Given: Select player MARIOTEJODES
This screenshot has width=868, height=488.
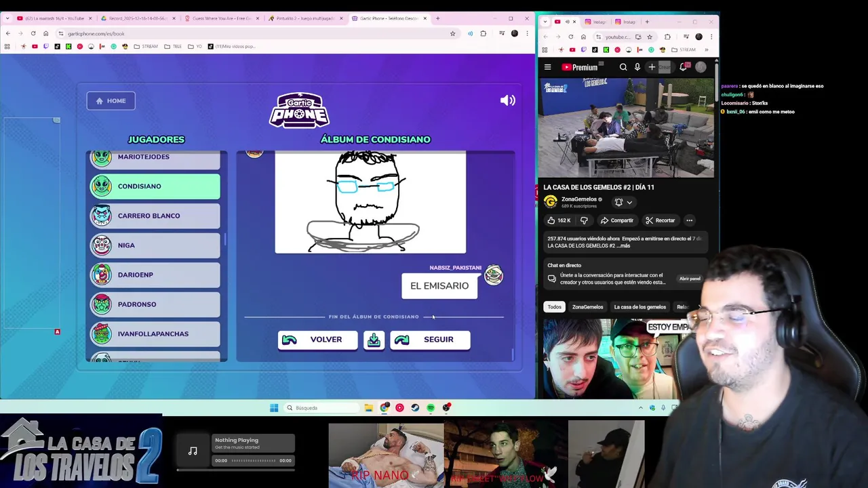Looking at the screenshot, I should point(155,159).
